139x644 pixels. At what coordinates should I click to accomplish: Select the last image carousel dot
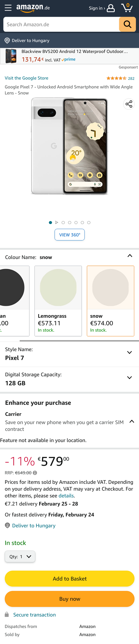[x=89, y=222]
